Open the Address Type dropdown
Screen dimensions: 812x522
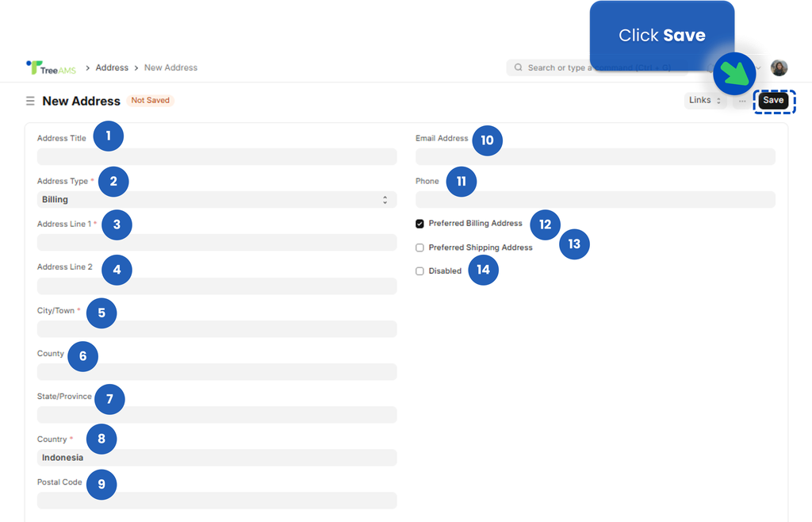pos(216,200)
